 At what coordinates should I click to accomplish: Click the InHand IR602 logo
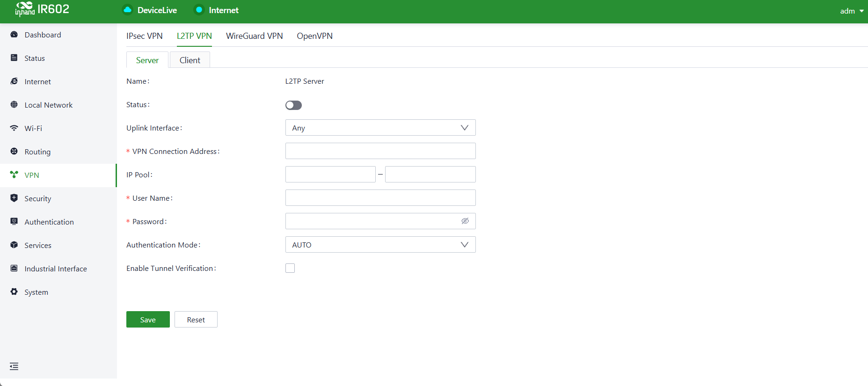coord(42,9)
